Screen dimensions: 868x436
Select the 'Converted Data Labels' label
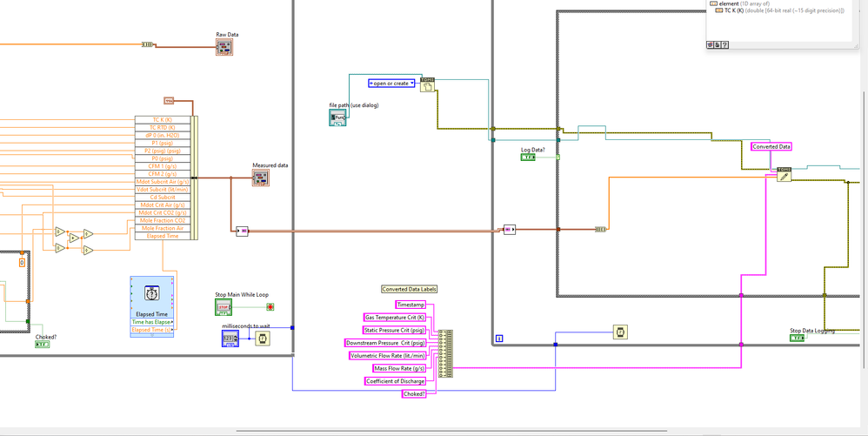click(410, 289)
